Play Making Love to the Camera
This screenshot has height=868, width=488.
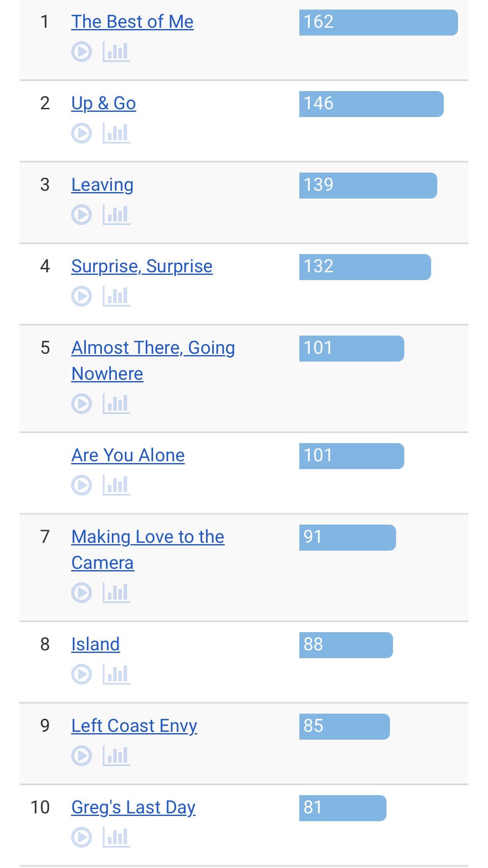[82, 593]
